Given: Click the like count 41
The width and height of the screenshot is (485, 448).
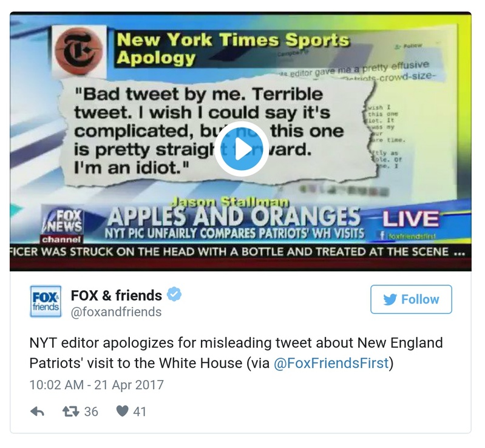Looking at the screenshot, I should (140, 412).
